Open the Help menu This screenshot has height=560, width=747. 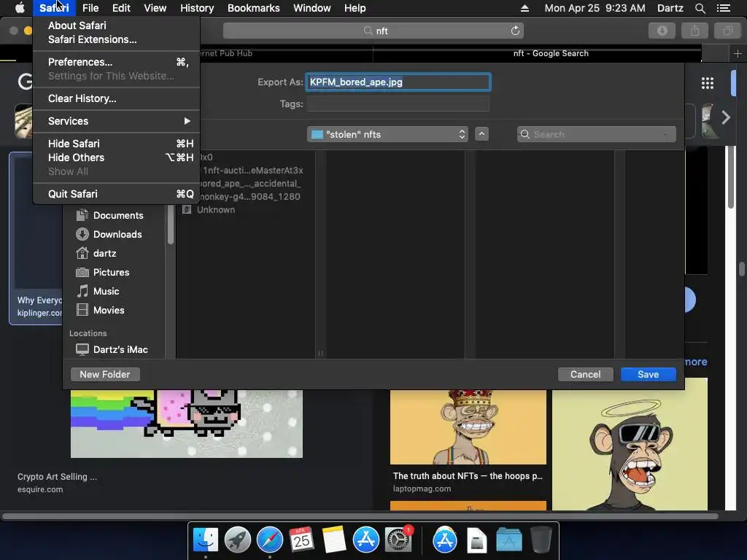pyautogui.click(x=355, y=8)
